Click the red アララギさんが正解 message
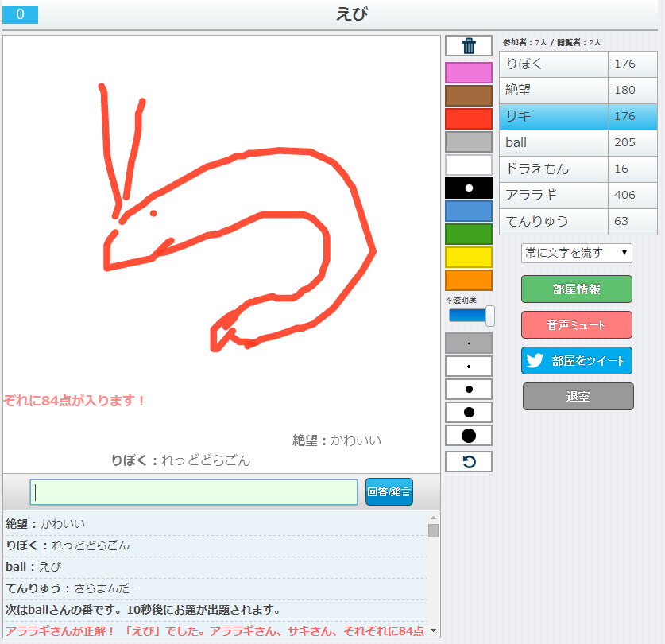 pos(215,630)
